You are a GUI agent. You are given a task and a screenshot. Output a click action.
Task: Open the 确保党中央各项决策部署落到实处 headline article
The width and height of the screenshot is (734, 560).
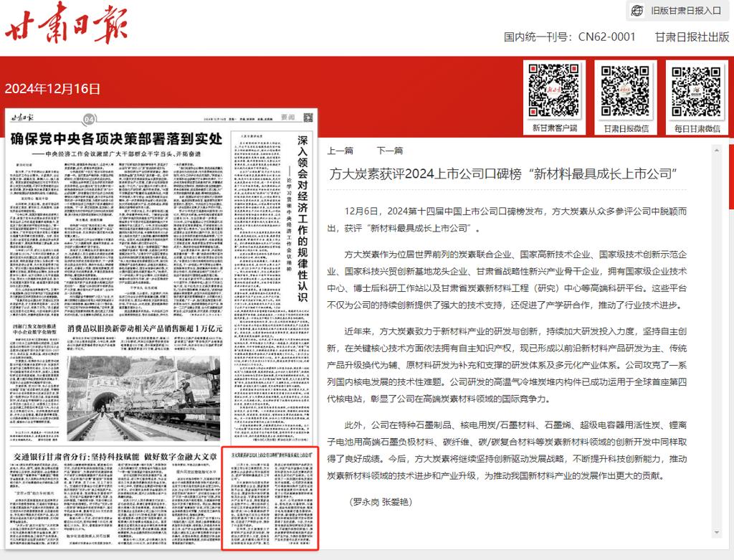tap(117, 138)
